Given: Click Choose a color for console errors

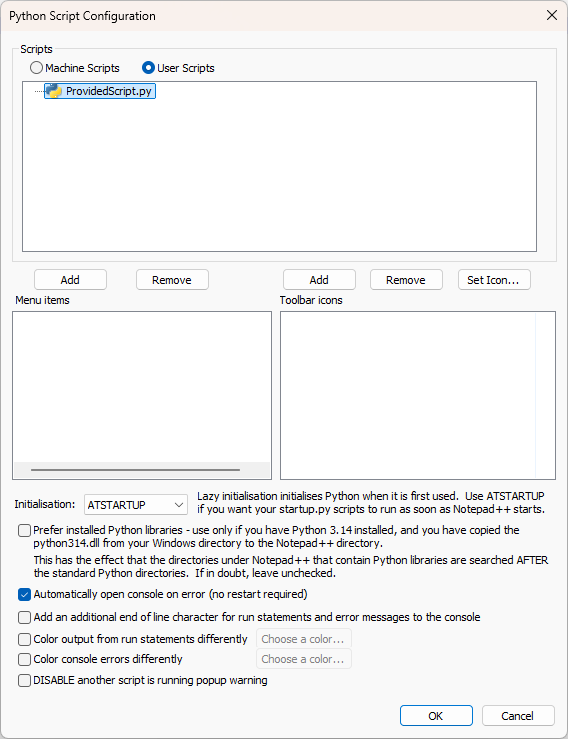Looking at the screenshot, I should click(304, 659).
